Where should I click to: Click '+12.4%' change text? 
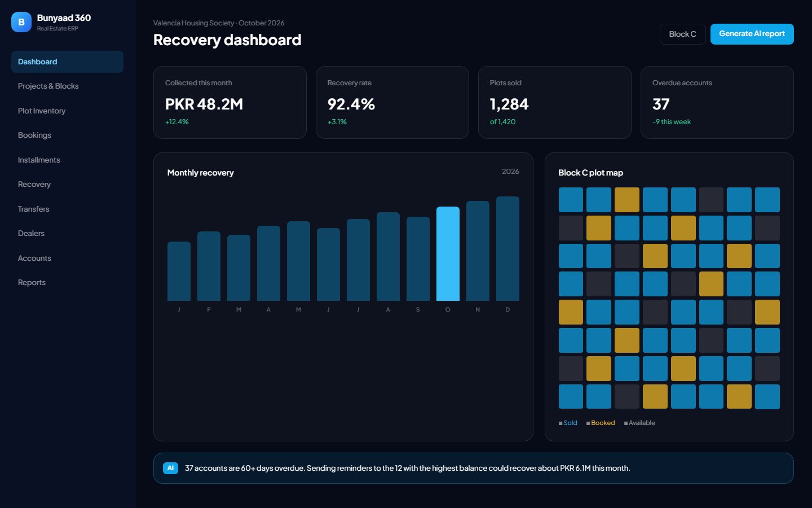pos(177,122)
